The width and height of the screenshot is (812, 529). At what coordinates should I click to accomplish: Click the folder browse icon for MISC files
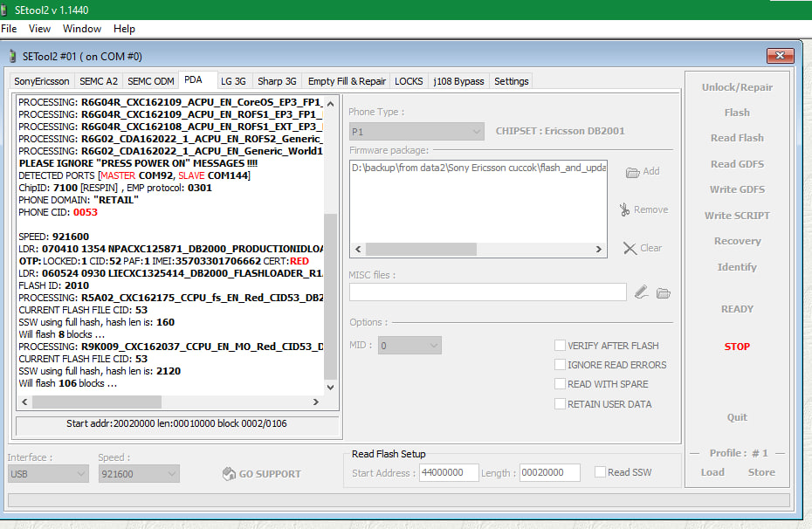[664, 292]
